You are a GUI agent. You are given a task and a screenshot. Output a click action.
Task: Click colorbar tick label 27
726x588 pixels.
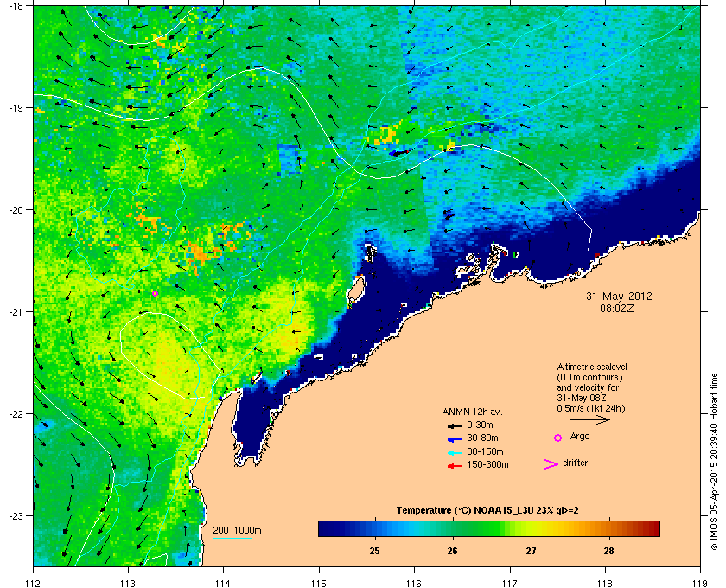[531, 551]
